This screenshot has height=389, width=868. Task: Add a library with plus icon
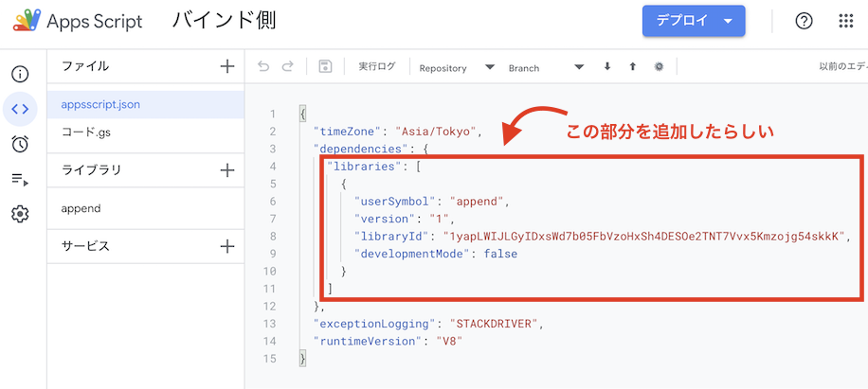(227, 170)
